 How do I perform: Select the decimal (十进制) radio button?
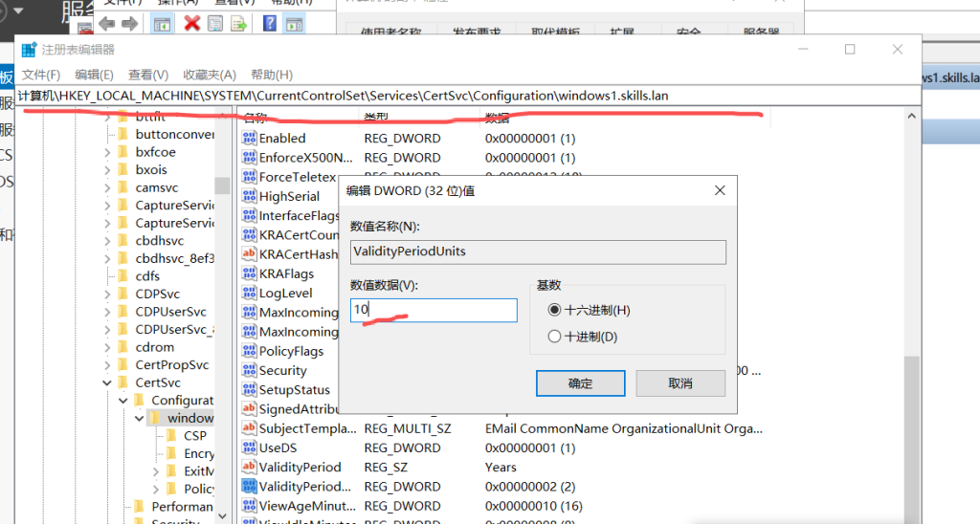554,337
